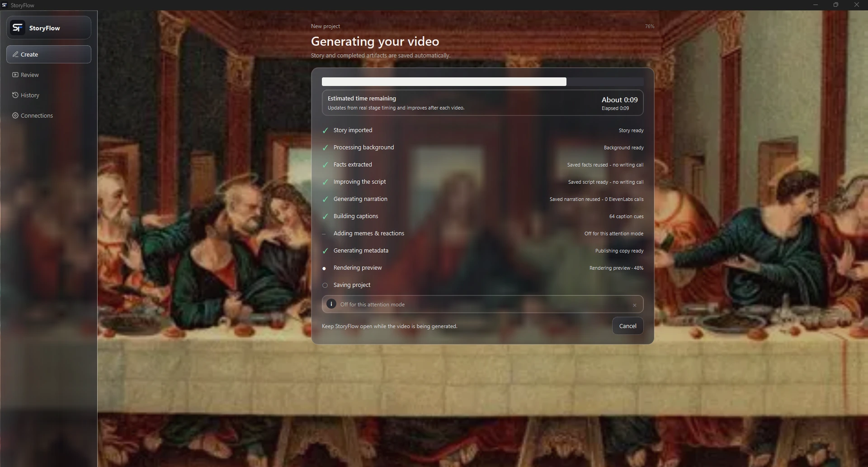
Task: Click the 'Generating narration' step label
Action: point(360,199)
